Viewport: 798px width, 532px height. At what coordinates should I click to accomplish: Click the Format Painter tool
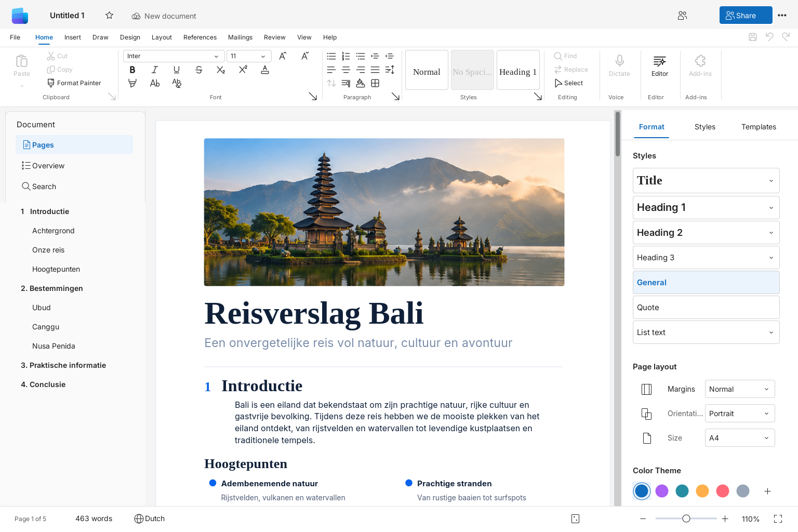pos(74,83)
